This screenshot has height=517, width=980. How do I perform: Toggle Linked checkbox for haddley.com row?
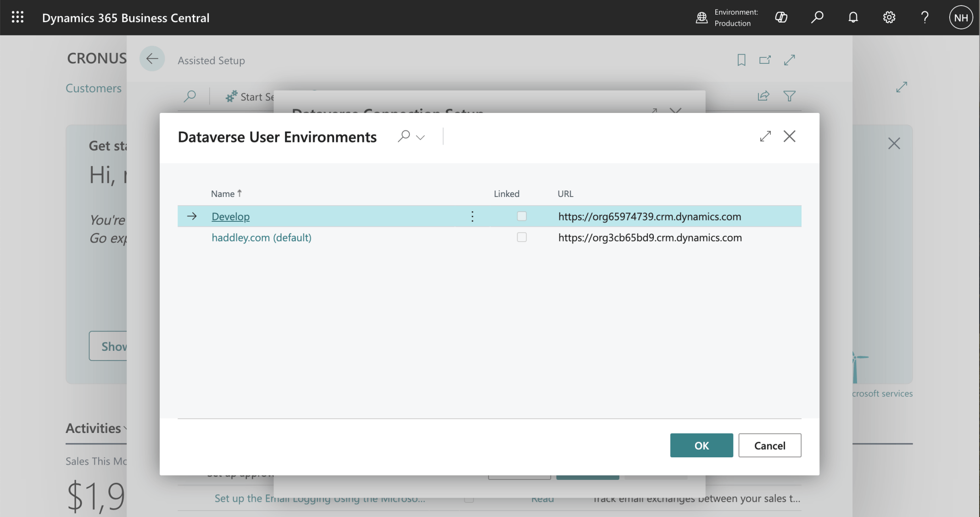(x=522, y=237)
